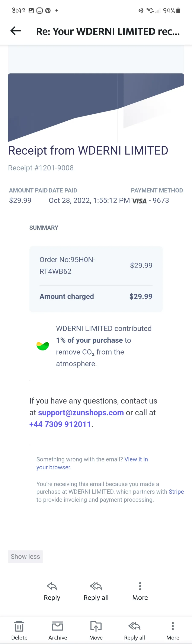Viewport: 192px width, 644px height.
Task: Tap the back arrow icon
Action: click(16, 31)
